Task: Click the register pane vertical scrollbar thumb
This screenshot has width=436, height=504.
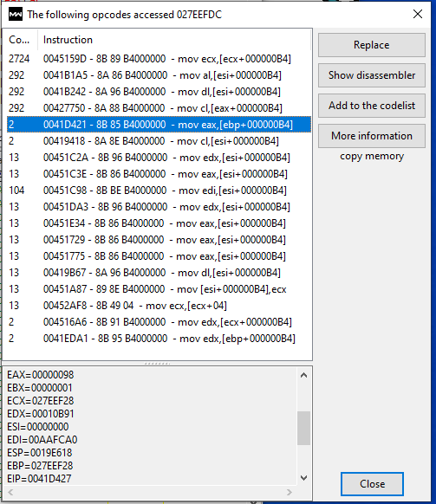Action: coord(303,428)
